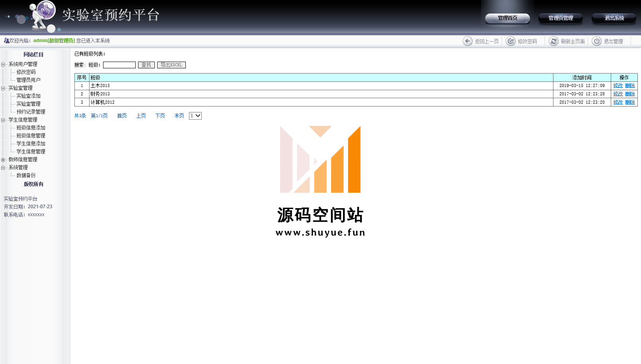Click 删除 for 财务2013 row
This screenshot has width=641, height=364.
630,94
